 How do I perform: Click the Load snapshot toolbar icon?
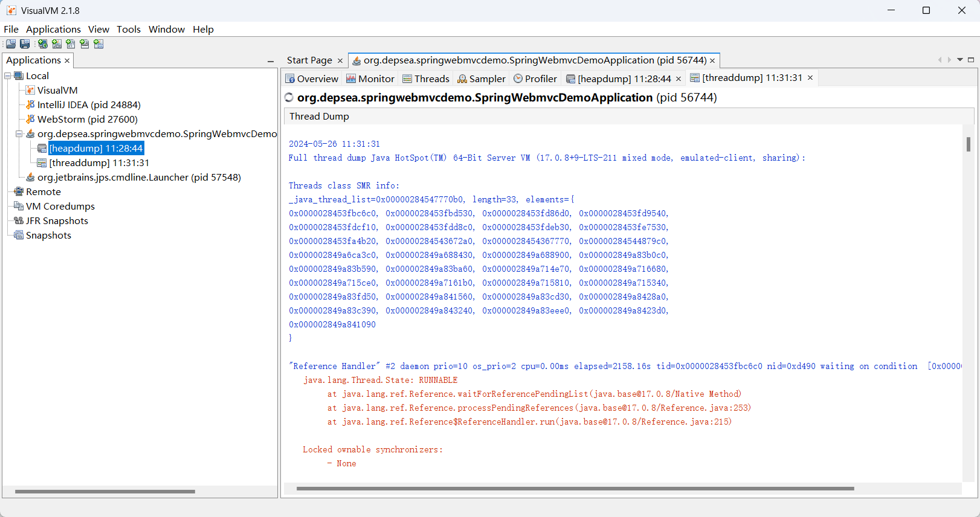coord(11,44)
